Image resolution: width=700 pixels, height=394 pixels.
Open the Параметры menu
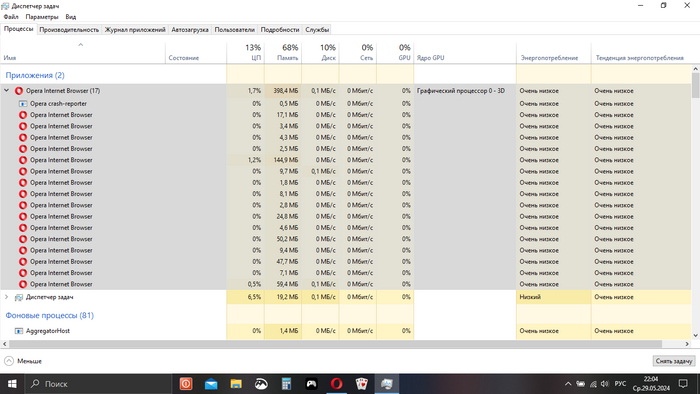pos(42,17)
